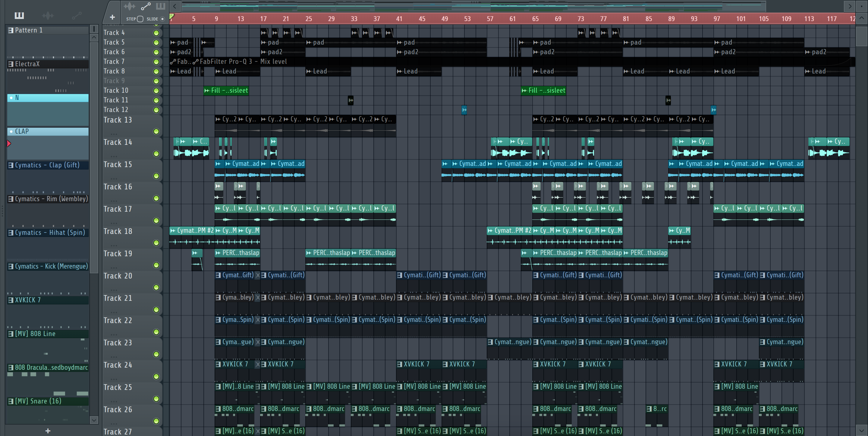Image resolution: width=868 pixels, height=436 pixels.
Task: Add a new pattern with the picker plus button
Action: (x=48, y=431)
